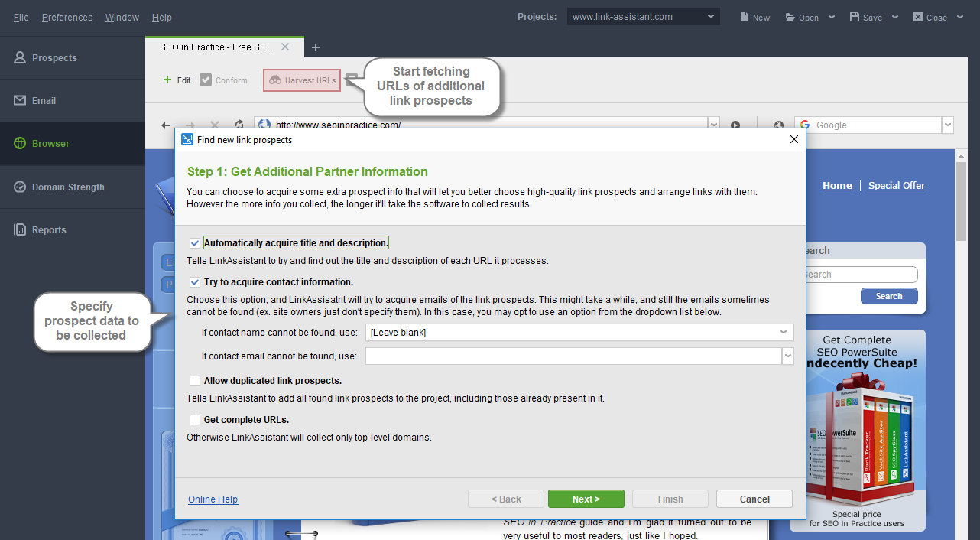Screen dimensions: 980x540
Task: Click the webpage's blue Search button
Action: 889,296
